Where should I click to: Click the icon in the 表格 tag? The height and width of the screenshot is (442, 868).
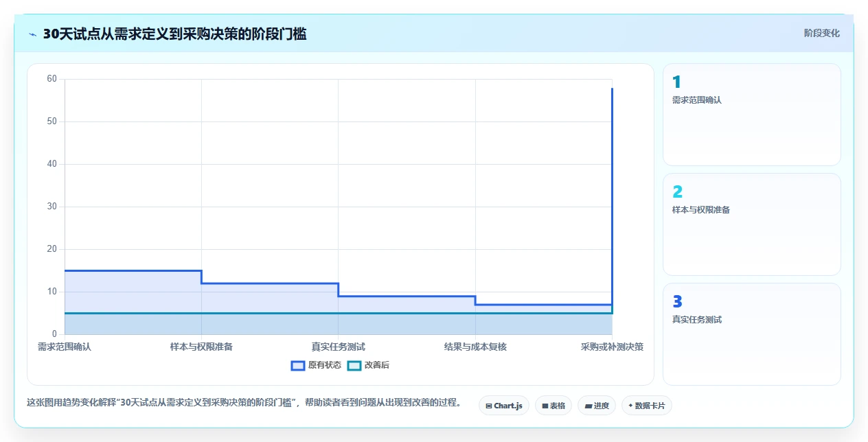coord(545,406)
